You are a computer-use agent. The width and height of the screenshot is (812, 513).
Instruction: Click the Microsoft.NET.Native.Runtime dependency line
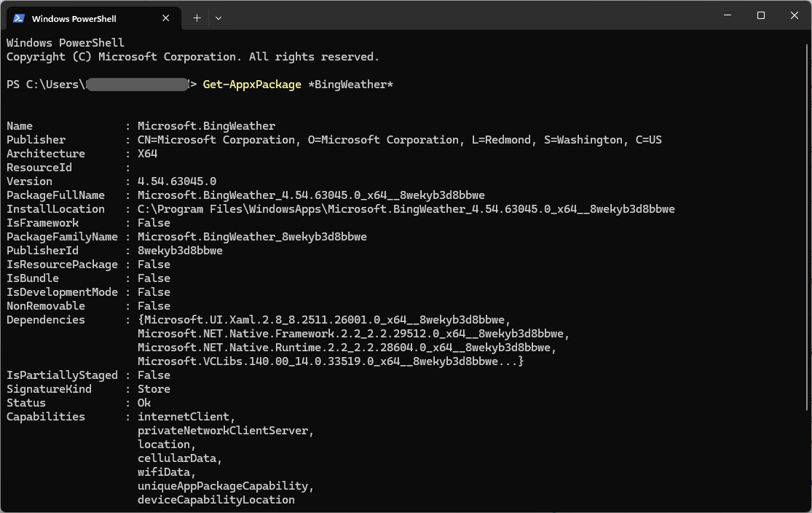(x=347, y=348)
